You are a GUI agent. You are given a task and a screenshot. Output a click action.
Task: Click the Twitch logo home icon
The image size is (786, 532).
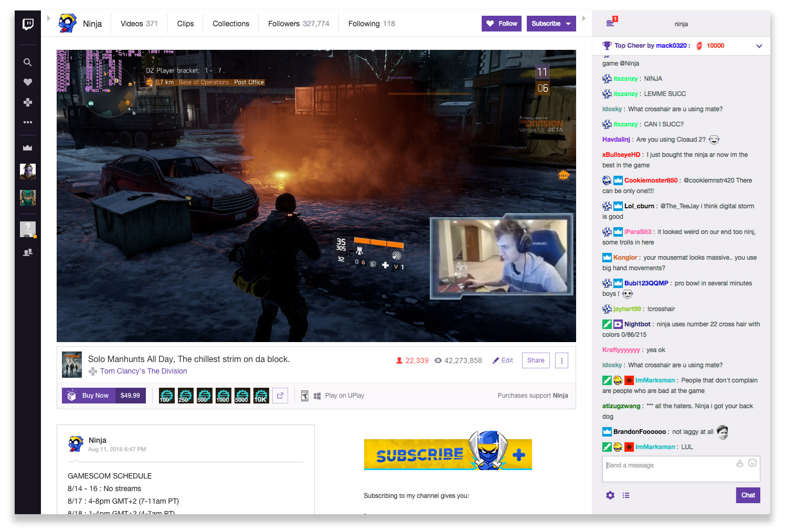click(28, 24)
